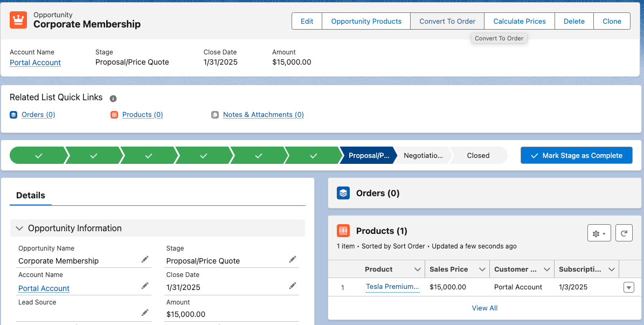This screenshot has height=325, width=644.
Task: Open the Opportunity Products button
Action: [366, 22]
